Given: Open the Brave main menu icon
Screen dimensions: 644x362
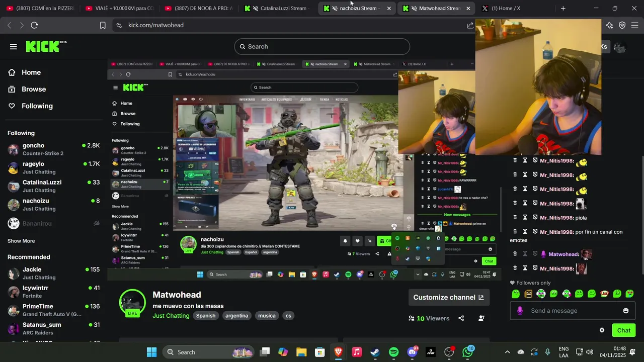Looking at the screenshot, I should point(635,25).
